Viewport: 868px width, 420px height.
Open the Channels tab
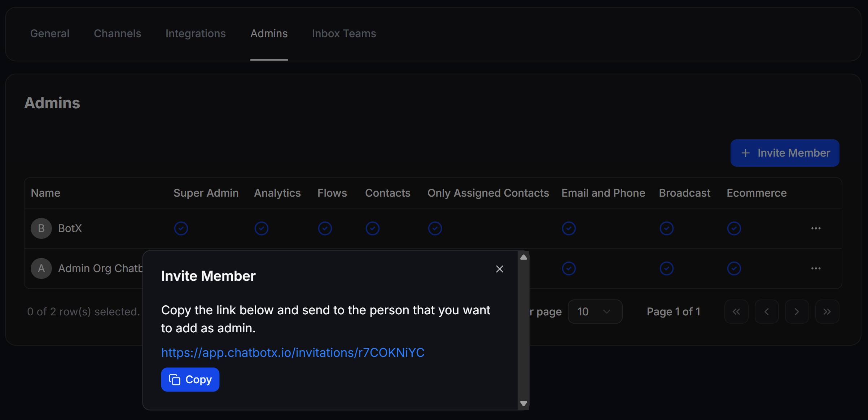click(x=117, y=34)
